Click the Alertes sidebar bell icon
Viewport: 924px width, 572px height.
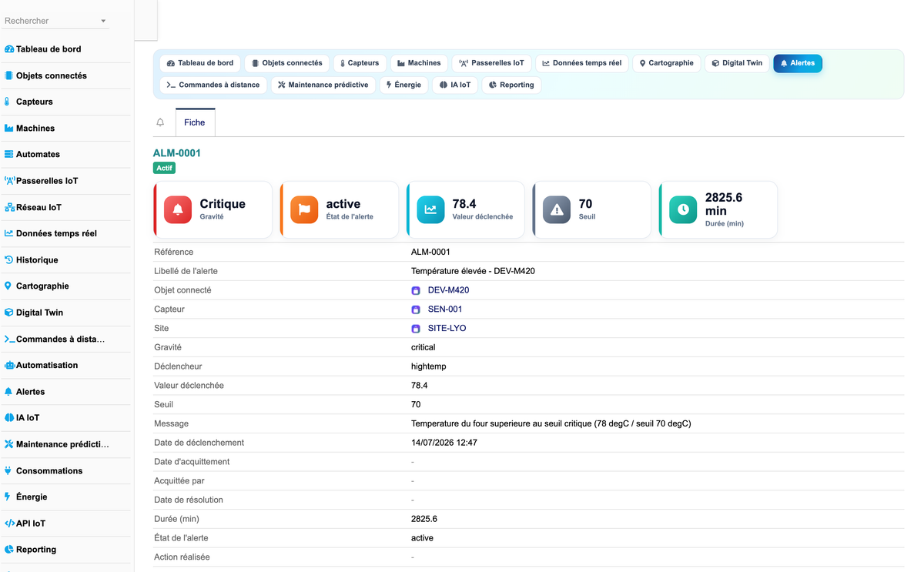[x=8, y=391]
